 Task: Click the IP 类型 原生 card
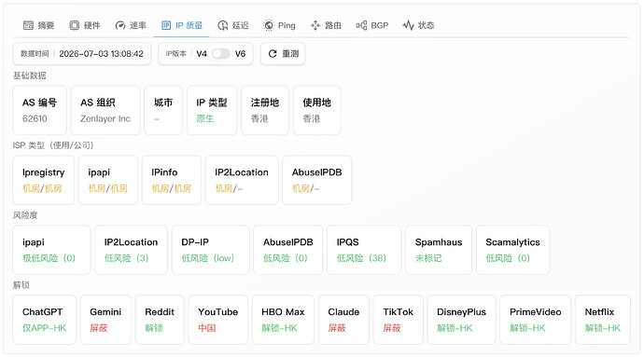[212, 110]
